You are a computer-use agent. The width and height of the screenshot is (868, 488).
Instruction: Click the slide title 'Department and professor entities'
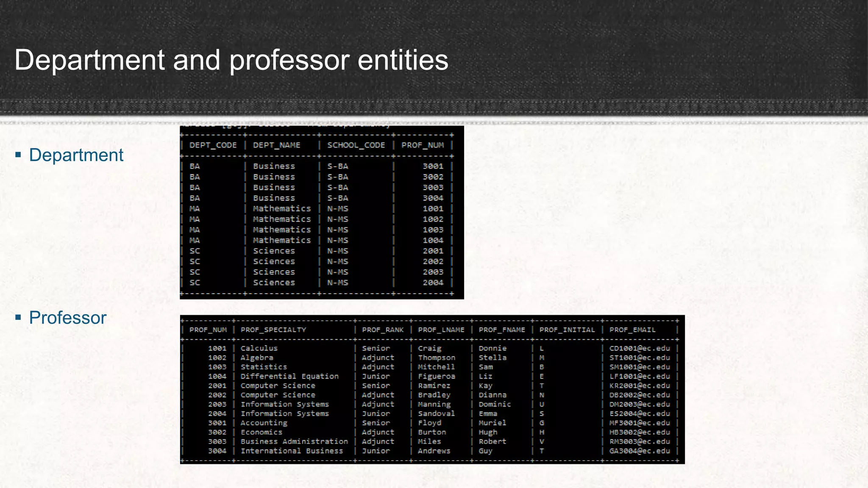pos(231,60)
